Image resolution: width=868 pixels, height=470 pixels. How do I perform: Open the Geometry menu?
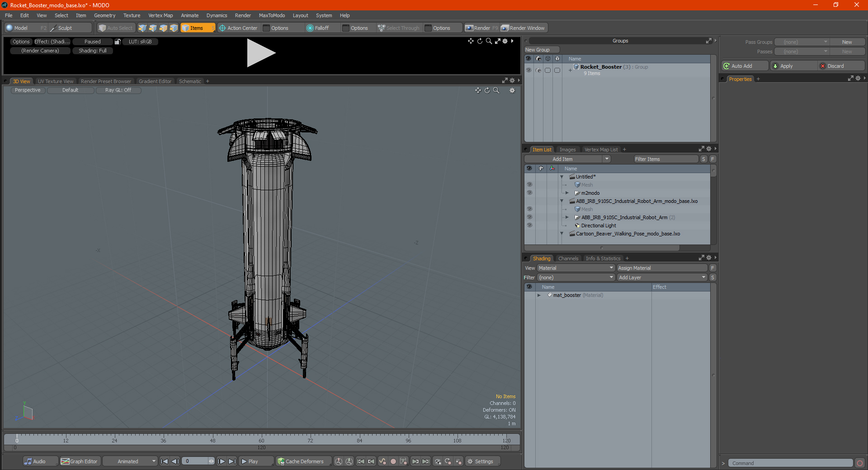coord(104,15)
